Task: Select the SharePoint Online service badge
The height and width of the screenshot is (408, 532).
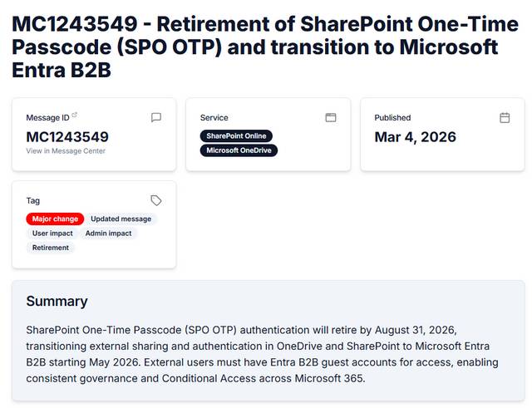Action: [x=236, y=135]
